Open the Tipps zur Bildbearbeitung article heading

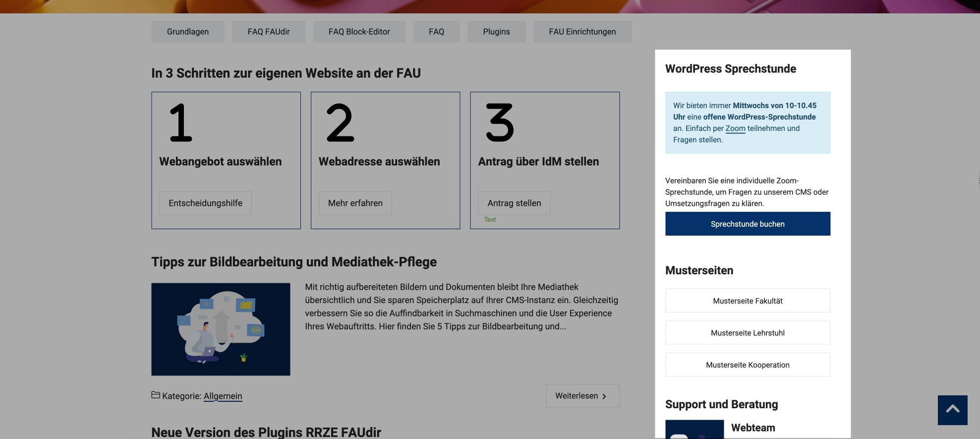click(x=293, y=262)
